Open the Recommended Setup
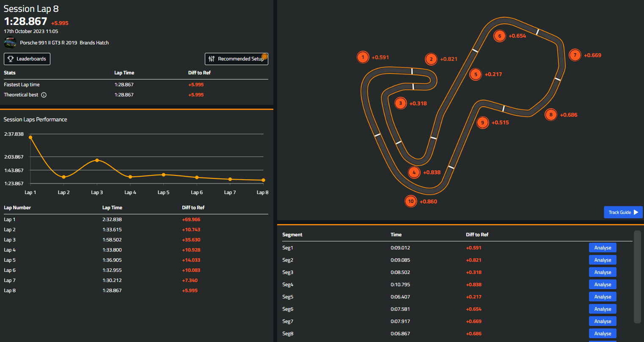644x342 pixels. click(x=236, y=59)
